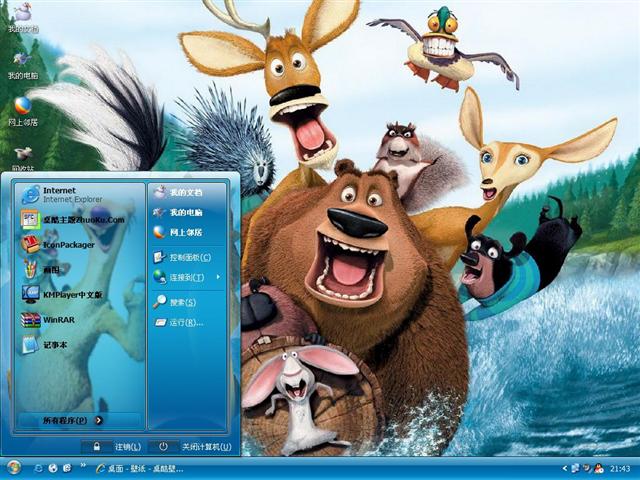
Task: Click the 控制面板(C) panel icon
Action: point(159,257)
